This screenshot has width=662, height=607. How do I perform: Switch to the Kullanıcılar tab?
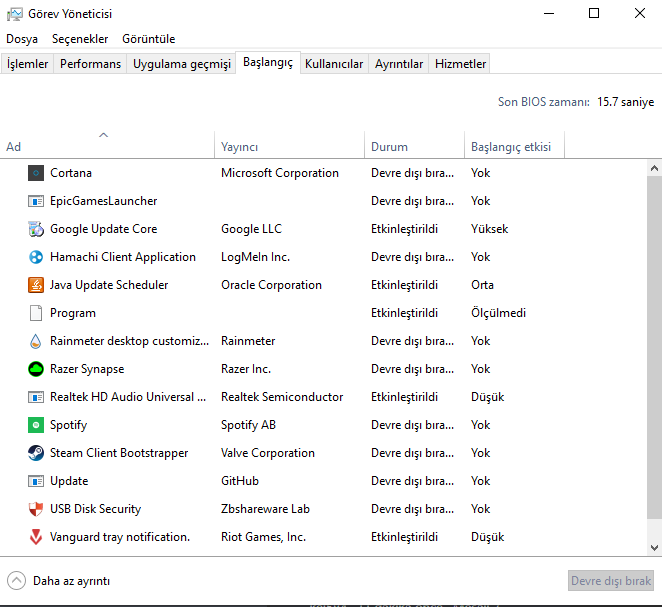tap(334, 64)
